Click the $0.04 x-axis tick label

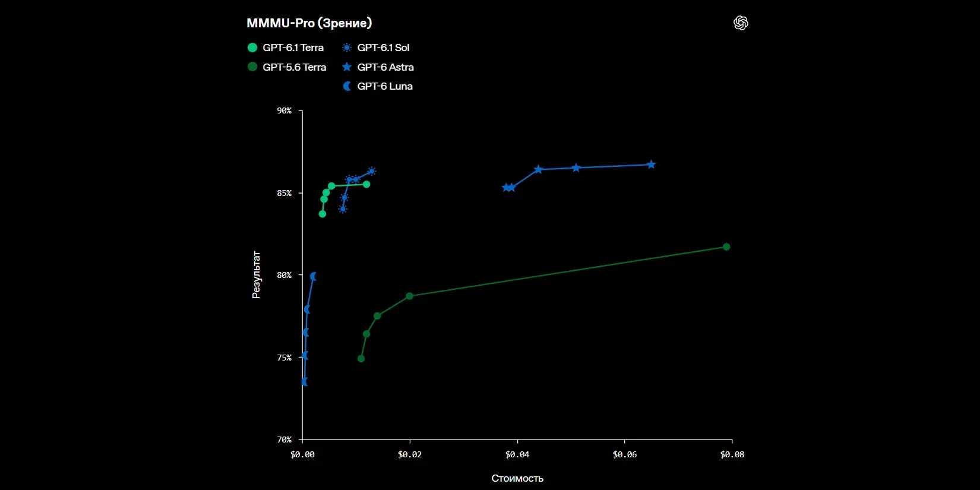[x=517, y=454]
